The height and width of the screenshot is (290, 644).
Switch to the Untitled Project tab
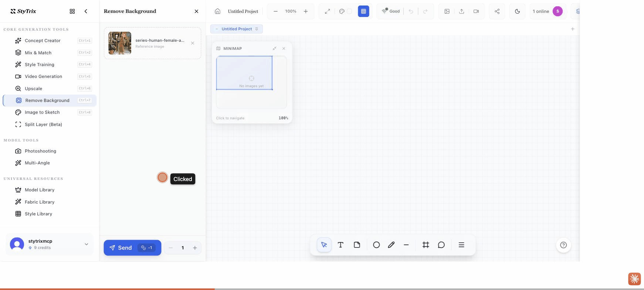pos(237,29)
